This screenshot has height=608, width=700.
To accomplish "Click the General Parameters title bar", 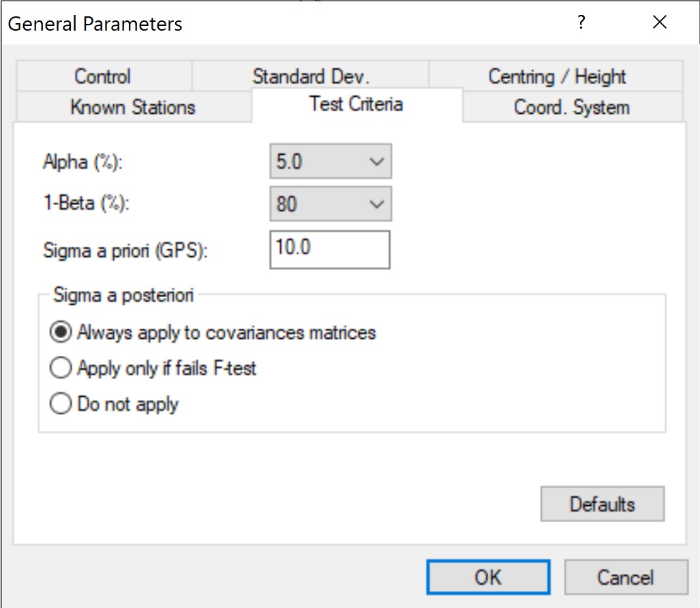I will pos(273,23).
